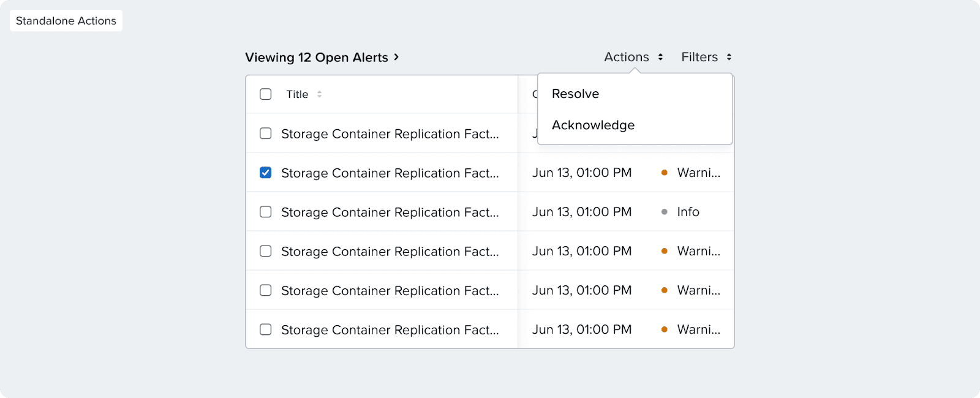The height and width of the screenshot is (398, 980).
Task: Open the Actions dropdown
Action: 627,57
